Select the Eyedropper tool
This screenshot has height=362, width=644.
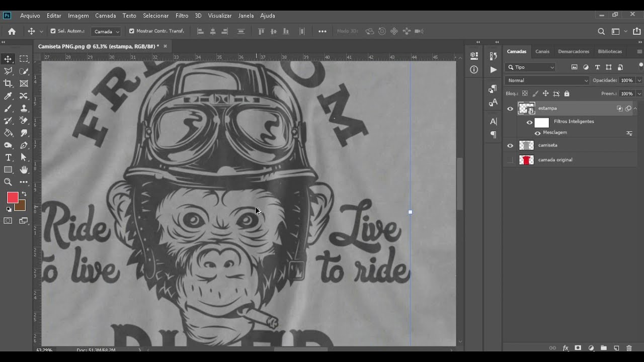8,96
